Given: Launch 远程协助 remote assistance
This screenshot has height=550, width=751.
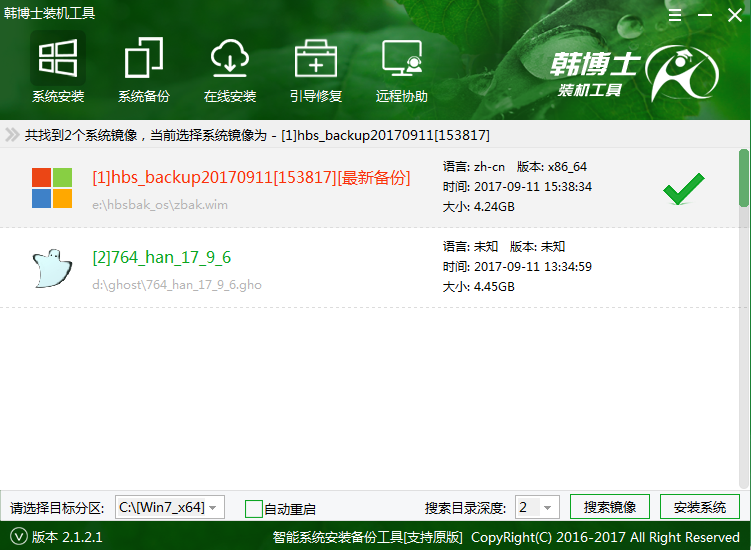Looking at the screenshot, I should [402, 70].
